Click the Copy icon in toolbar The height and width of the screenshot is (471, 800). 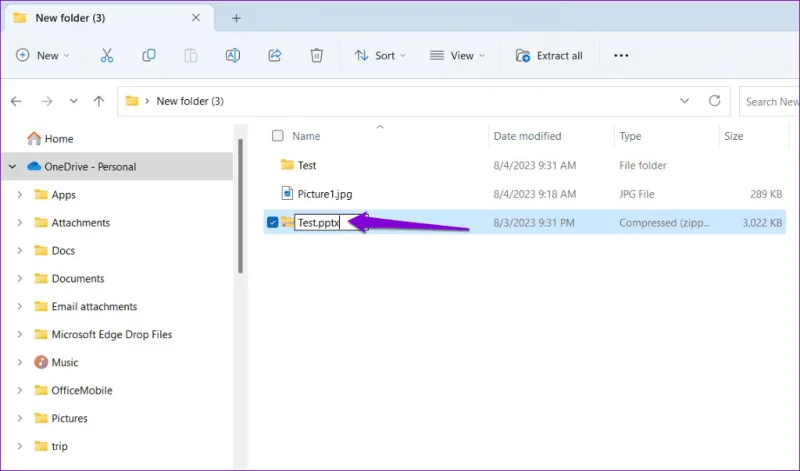click(148, 55)
